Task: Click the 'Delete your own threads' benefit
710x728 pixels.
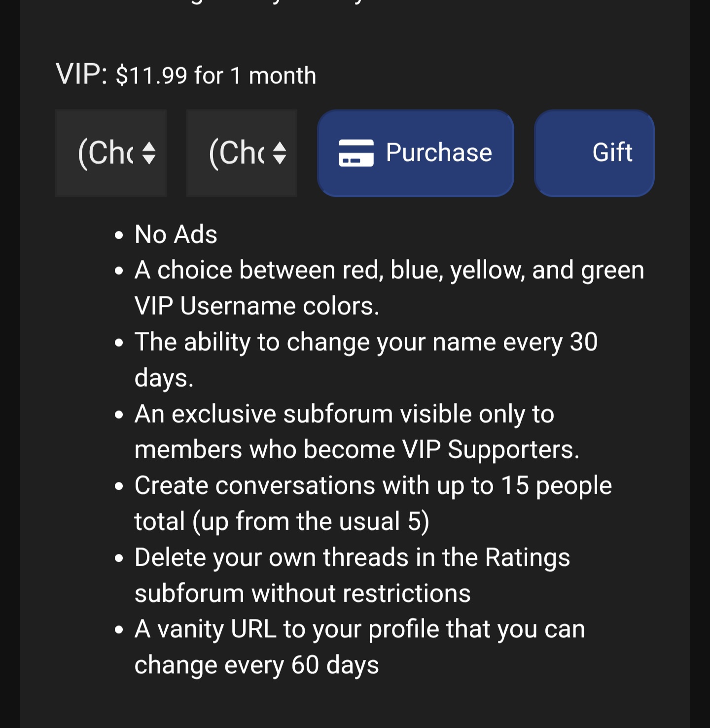Action: (352, 575)
